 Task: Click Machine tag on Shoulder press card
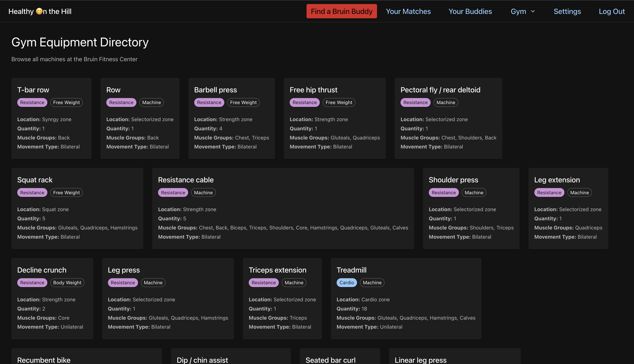point(474,192)
